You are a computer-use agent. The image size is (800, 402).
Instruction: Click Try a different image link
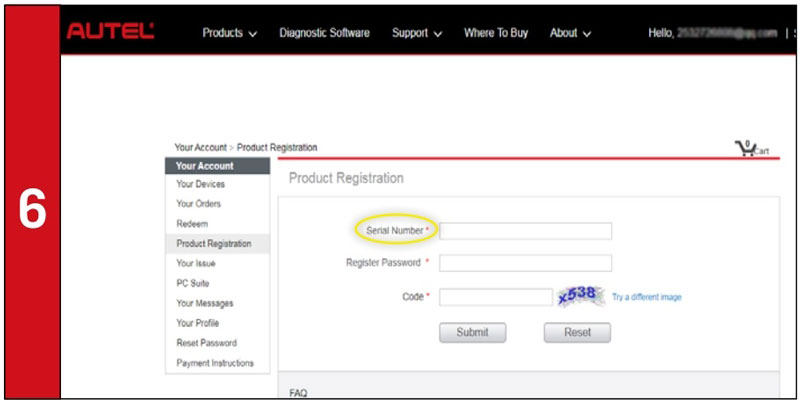pos(647,297)
